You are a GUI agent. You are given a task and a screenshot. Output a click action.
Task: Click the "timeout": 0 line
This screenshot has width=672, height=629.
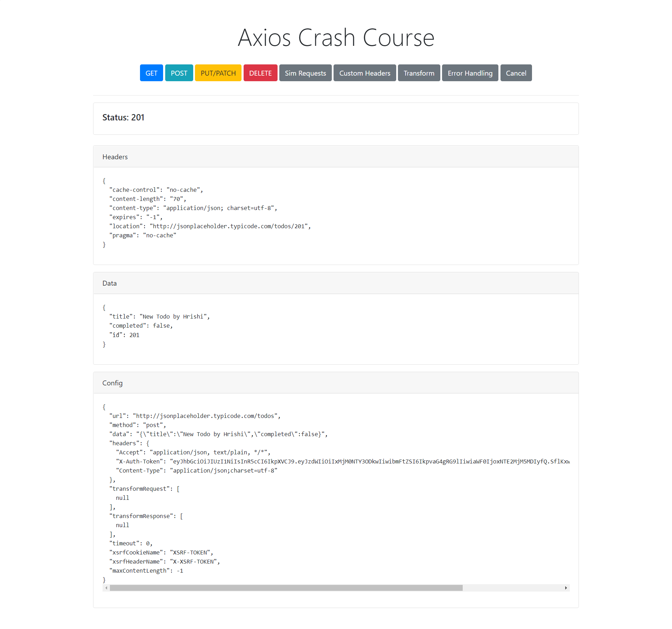tap(131, 543)
